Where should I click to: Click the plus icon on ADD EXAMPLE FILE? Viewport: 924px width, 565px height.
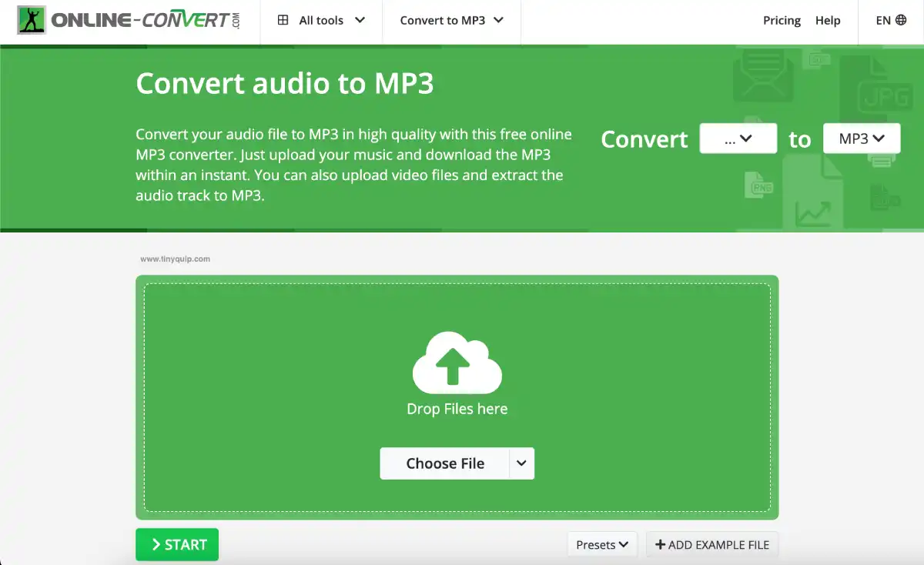(x=661, y=544)
